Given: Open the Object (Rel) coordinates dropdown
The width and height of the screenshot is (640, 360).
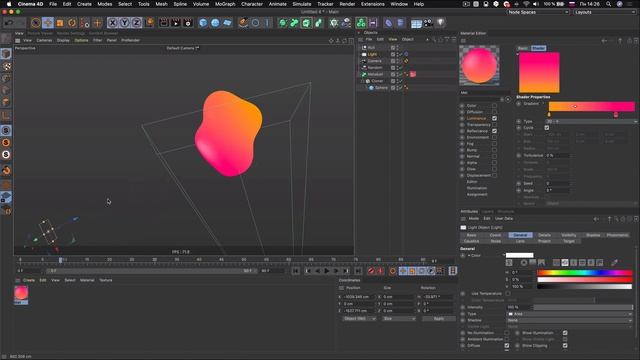Looking at the screenshot, I should [x=360, y=319].
